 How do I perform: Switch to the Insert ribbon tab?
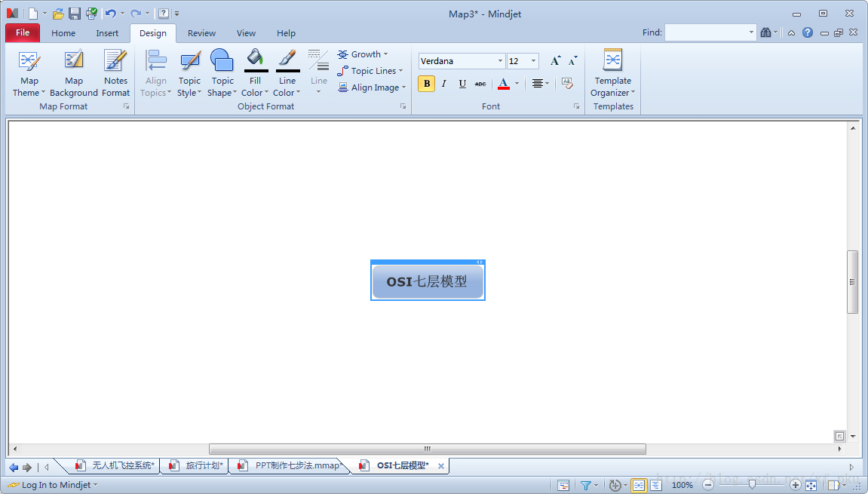pos(107,33)
